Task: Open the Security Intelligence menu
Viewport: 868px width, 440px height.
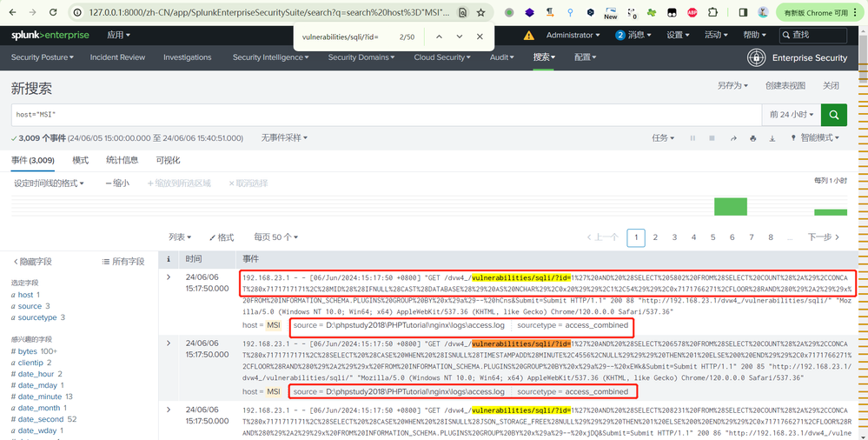Action: coord(271,57)
